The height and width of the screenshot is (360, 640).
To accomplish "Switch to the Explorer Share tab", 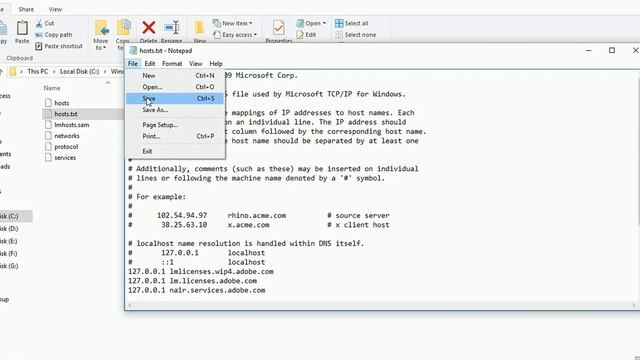I will (26, 9).
